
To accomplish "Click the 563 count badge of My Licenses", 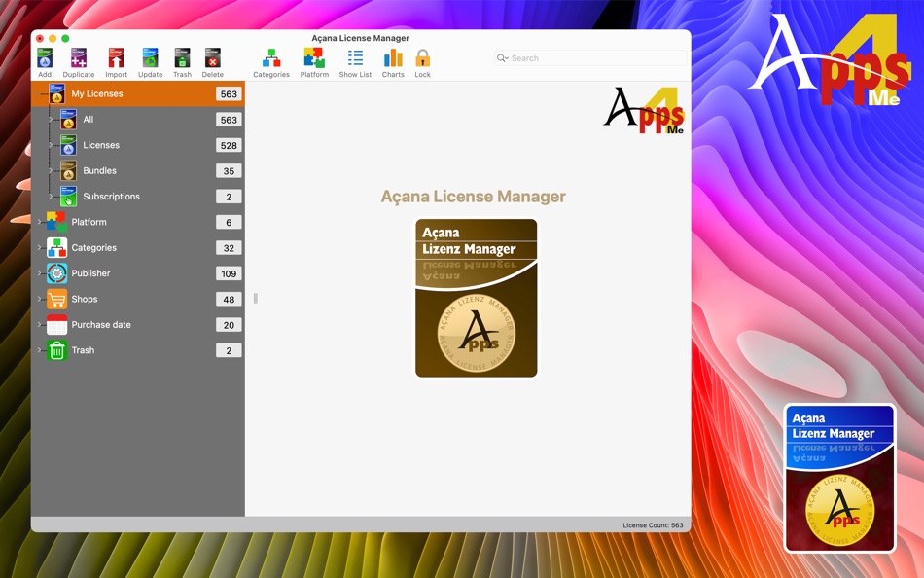I will tap(229, 93).
